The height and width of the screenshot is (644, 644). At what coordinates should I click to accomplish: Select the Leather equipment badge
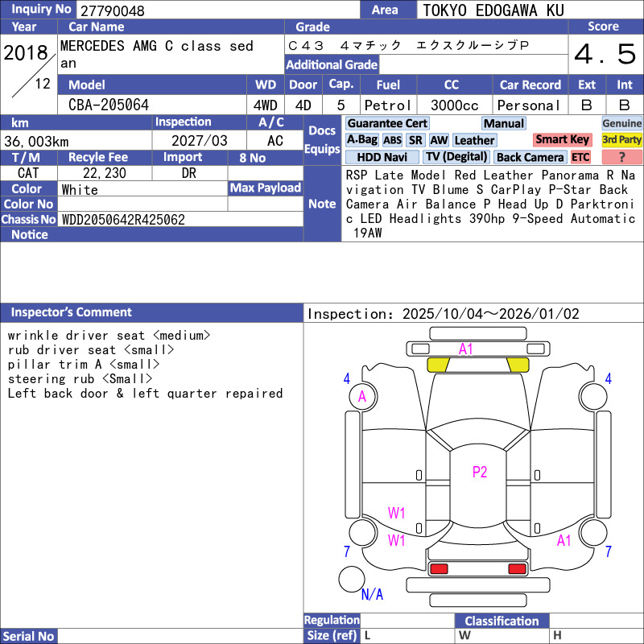click(x=474, y=140)
